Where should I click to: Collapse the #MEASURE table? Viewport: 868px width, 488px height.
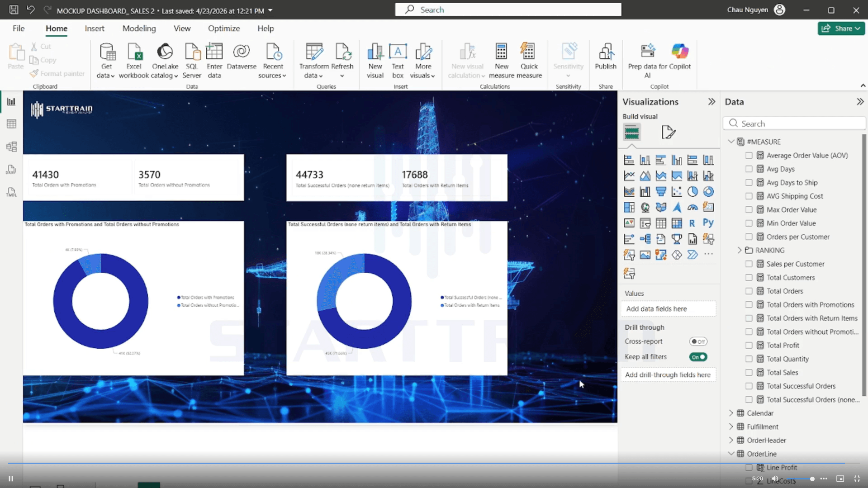731,142
